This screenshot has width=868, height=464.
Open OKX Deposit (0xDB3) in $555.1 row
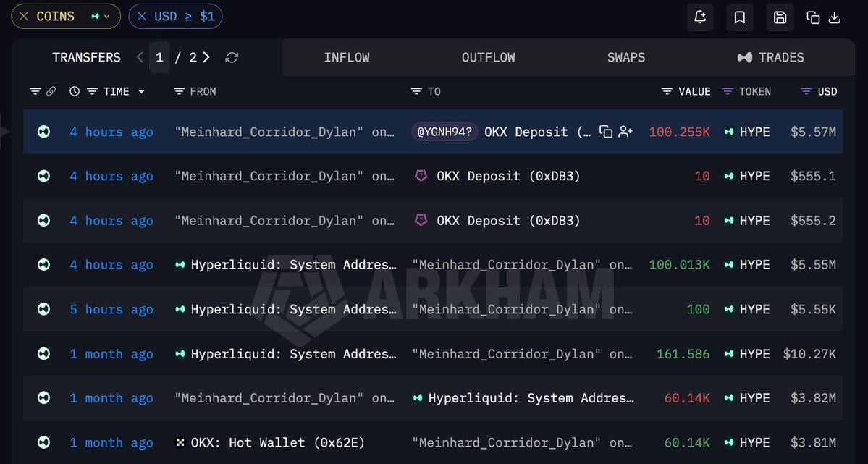(x=508, y=176)
